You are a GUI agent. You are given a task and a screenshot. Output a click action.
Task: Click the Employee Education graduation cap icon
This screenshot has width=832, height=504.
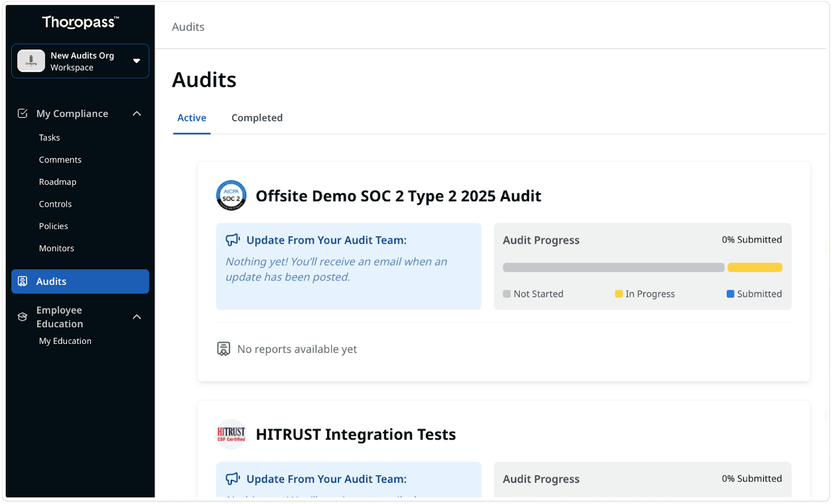pyautogui.click(x=22, y=317)
